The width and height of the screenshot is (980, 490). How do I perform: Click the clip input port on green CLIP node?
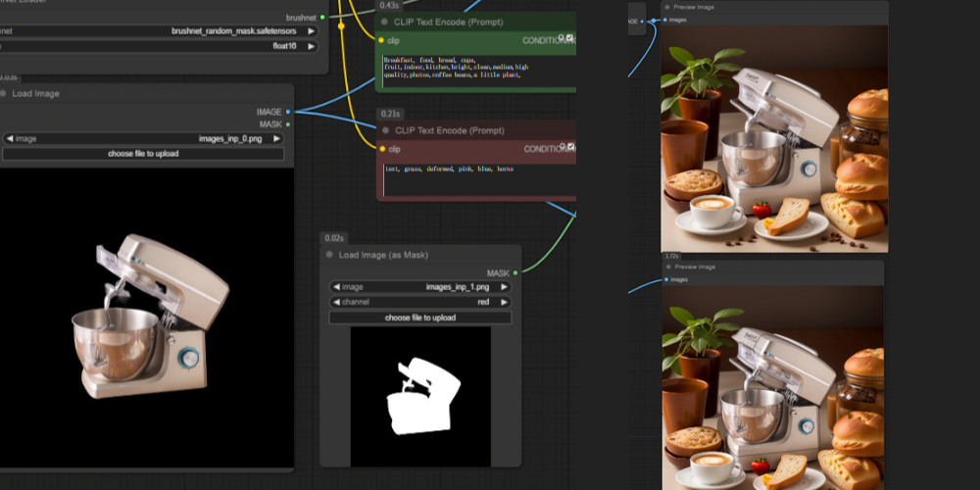pyautogui.click(x=381, y=40)
